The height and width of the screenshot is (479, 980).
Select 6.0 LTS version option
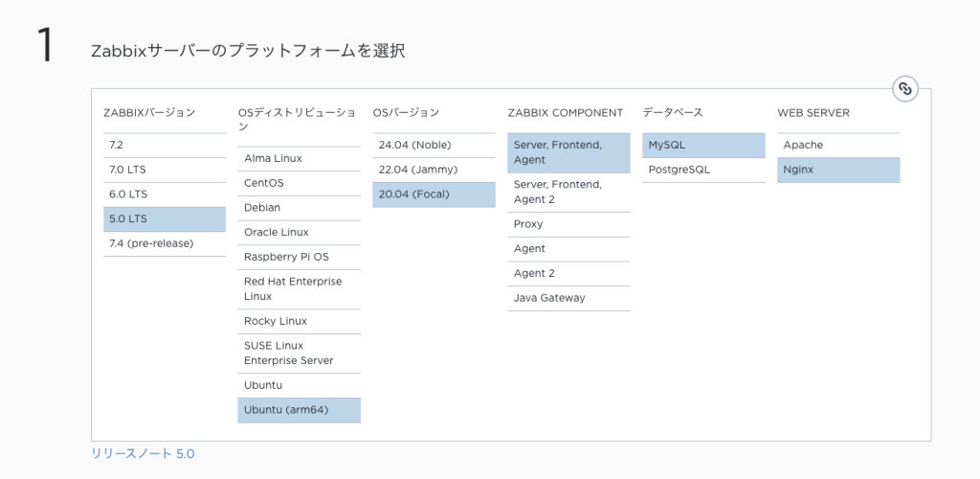tap(164, 194)
